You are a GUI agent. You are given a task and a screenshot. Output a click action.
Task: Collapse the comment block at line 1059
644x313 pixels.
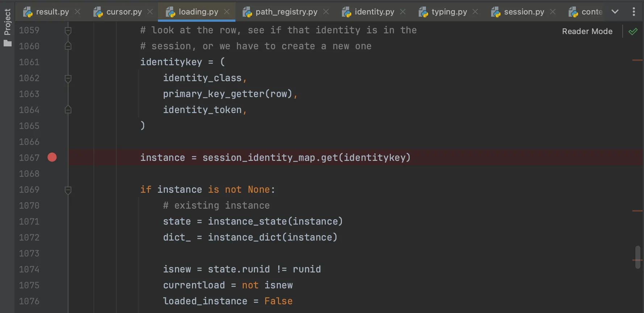pyautogui.click(x=68, y=30)
